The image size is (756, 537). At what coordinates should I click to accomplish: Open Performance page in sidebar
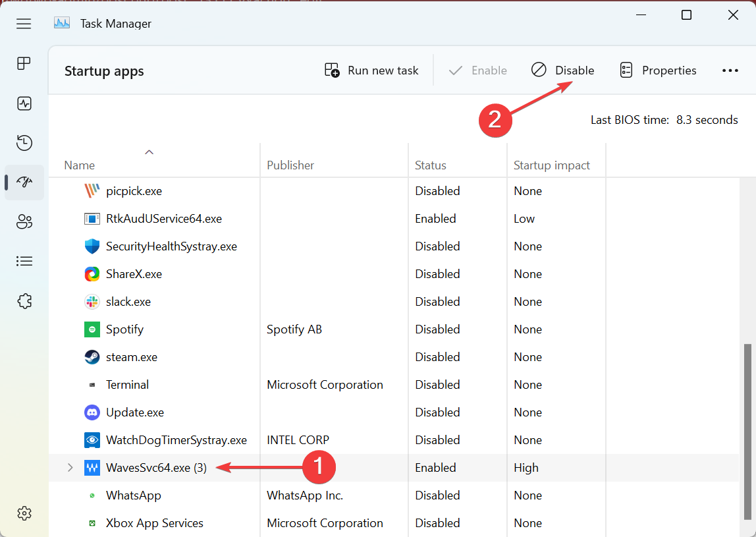tap(24, 103)
